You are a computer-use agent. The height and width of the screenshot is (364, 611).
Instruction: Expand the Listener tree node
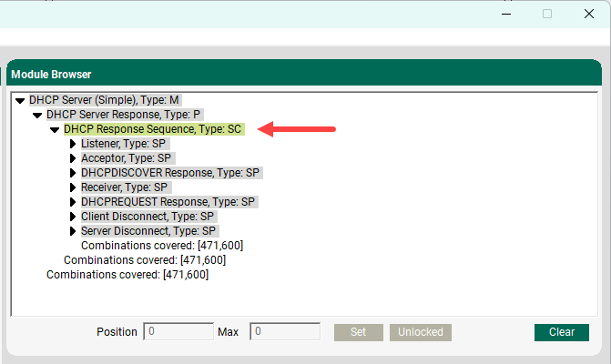coord(73,144)
